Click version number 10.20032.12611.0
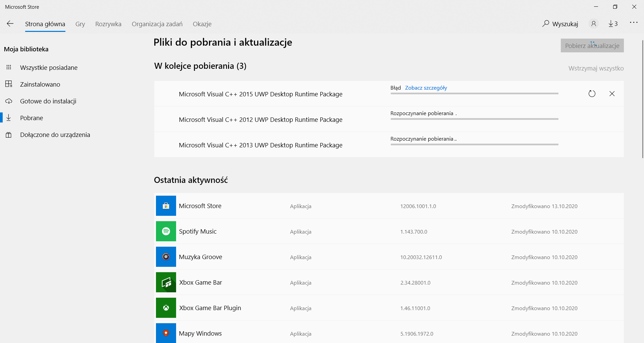Viewport: 644px width, 343px height. pyautogui.click(x=421, y=257)
